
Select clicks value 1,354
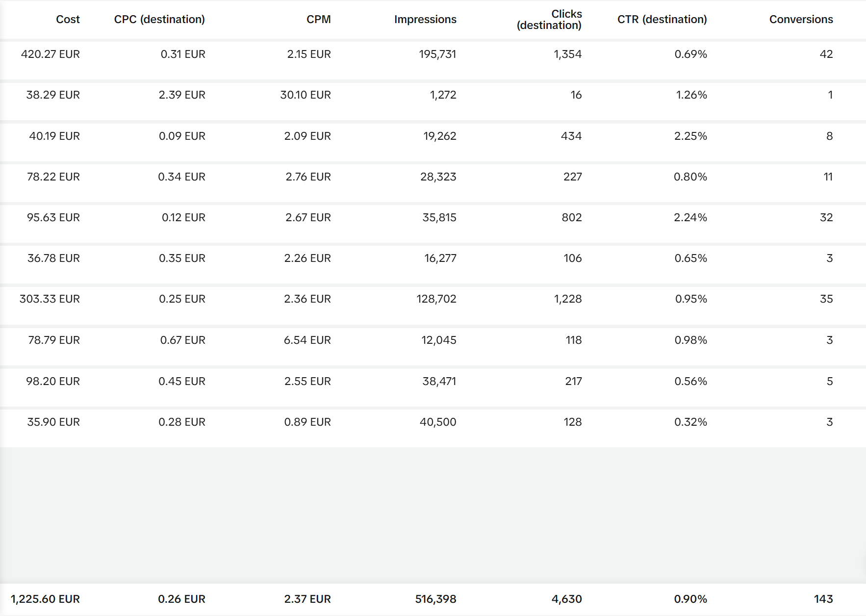568,54
